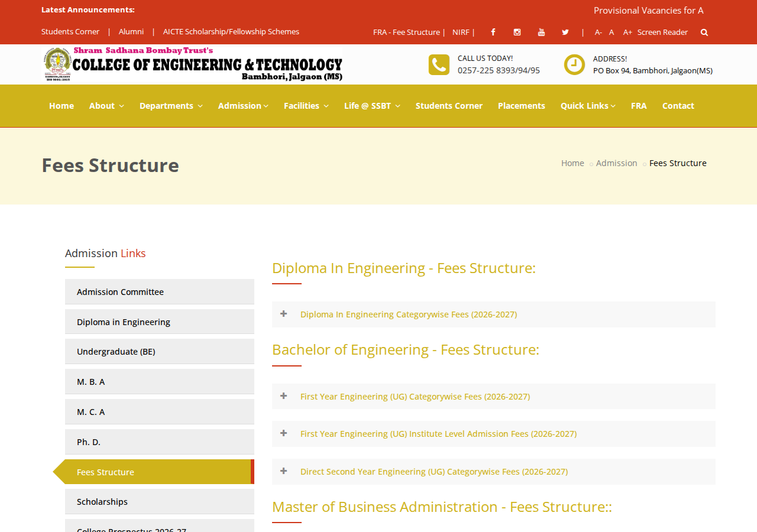Open the Alumni link
The width and height of the screenshot is (757, 532).
(x=131, y=32)
